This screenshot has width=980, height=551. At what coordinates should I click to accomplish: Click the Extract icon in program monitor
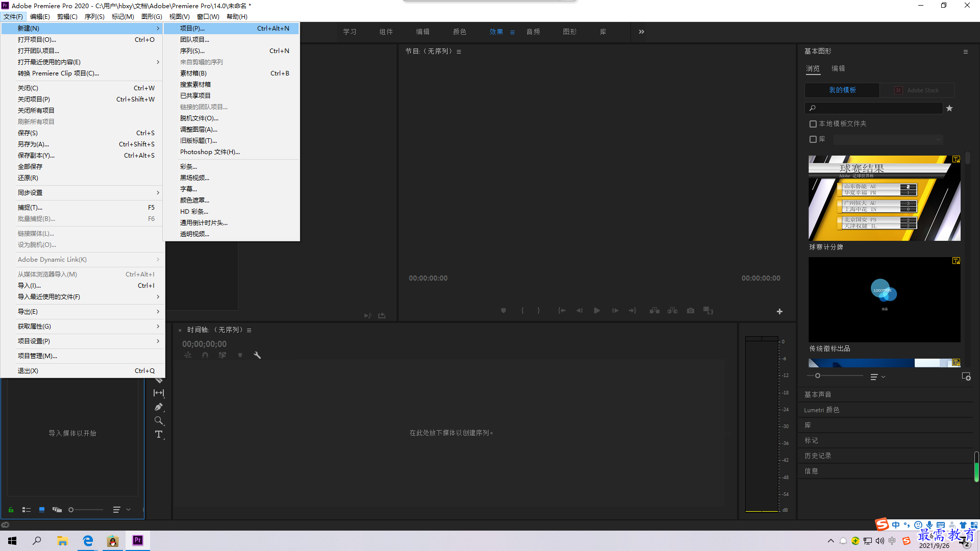tap(672, 310)
